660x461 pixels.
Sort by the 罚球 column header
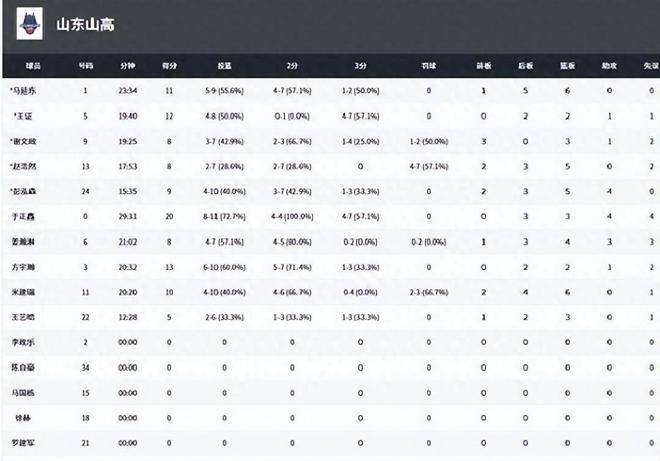point(428,65)
